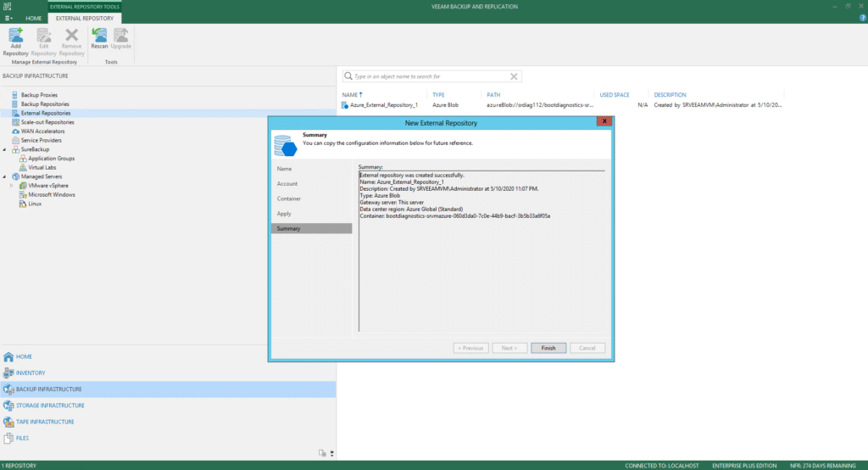Sort by the Name column header

(x=352, y=95)
